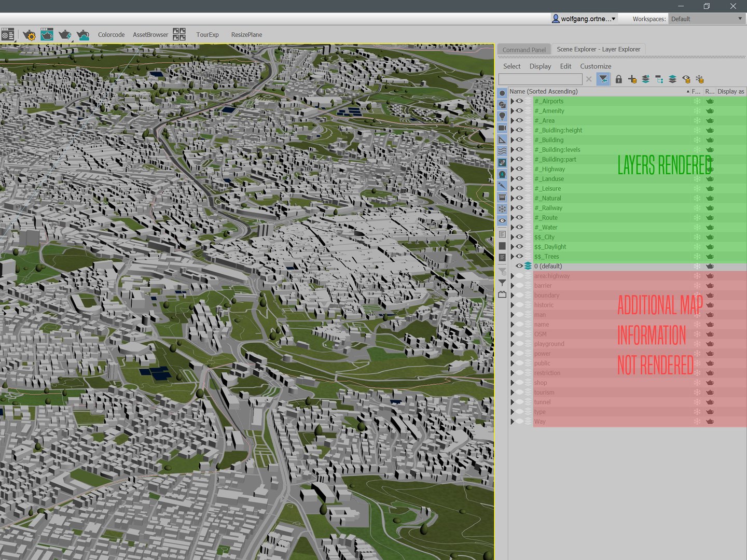This screenshot has height=560, width=747.
Task: Click the TourExp toolbar button
Action: [x=208, y=35]
